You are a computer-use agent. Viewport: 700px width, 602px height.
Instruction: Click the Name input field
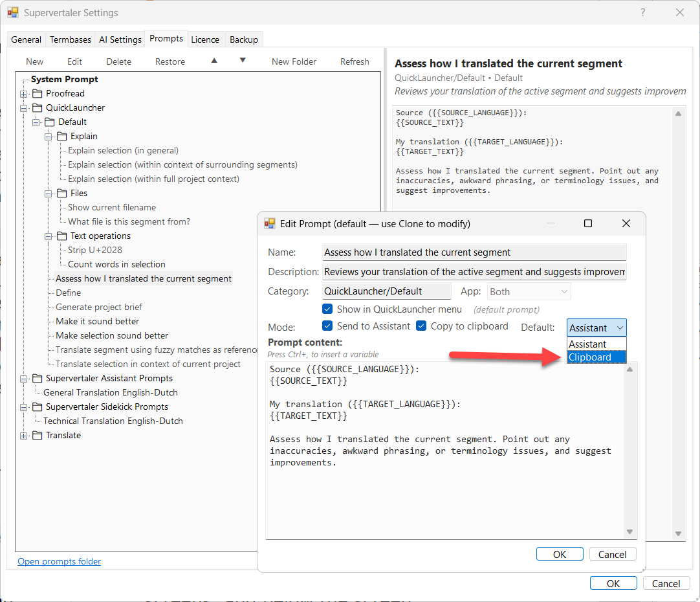[x=474, y=252]
